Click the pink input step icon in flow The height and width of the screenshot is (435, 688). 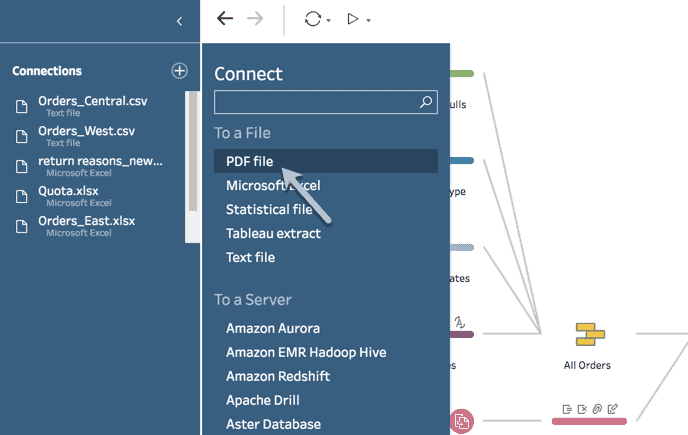[x=462, y=421]
